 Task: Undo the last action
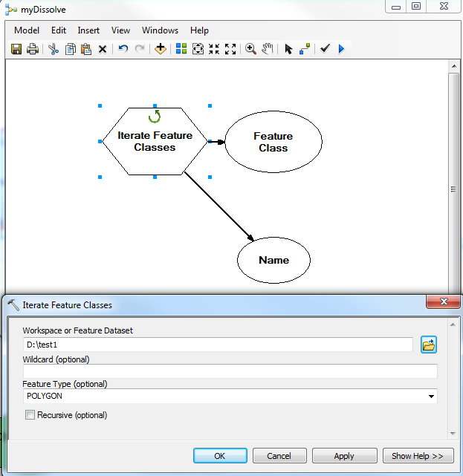pos(123,48)
